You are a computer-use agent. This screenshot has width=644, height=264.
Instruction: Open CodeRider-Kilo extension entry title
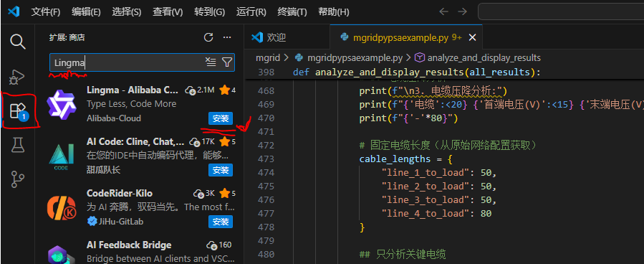120,193
